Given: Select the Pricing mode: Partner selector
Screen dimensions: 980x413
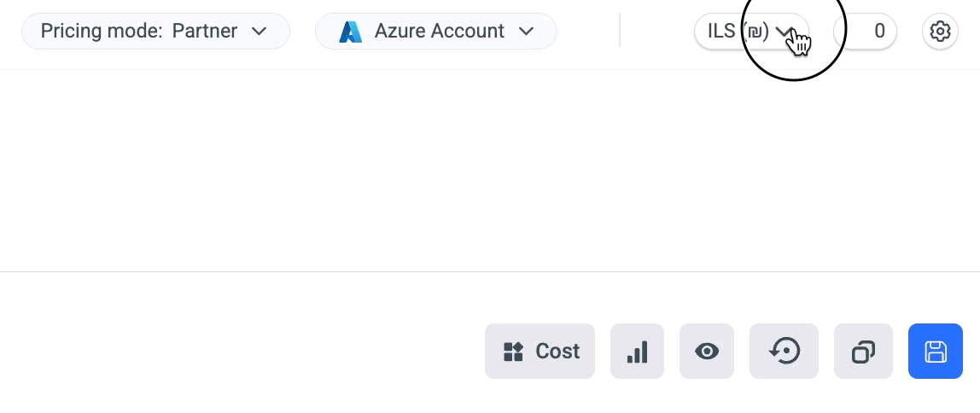Looking at the screenshot, I should click(155, 32).
